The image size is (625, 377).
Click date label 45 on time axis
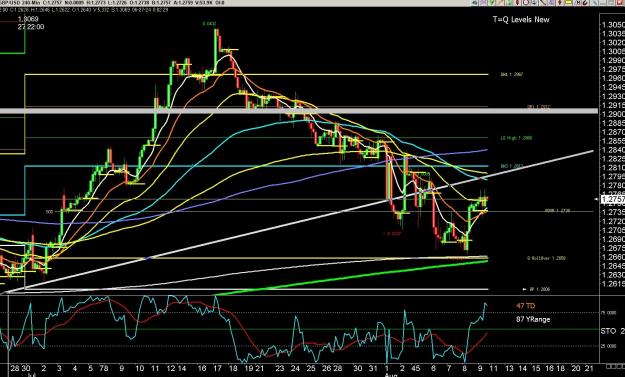tap(417, 369)
